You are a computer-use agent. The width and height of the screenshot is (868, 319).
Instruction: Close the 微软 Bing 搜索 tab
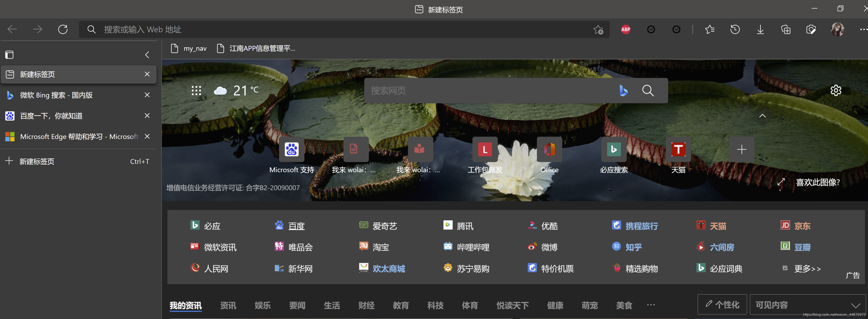pyautogui.click(x=147, y=95)
